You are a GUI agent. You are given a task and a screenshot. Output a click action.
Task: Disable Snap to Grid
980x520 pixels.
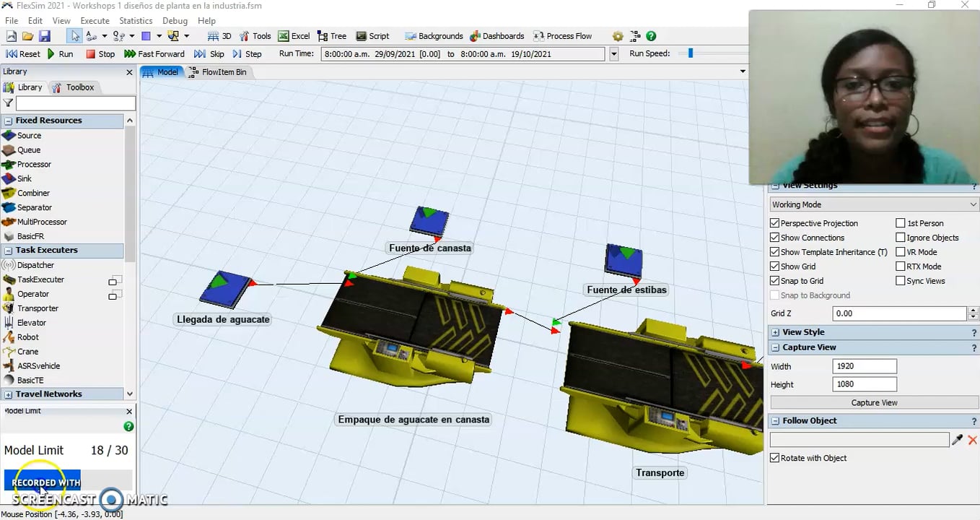[775, 281]
